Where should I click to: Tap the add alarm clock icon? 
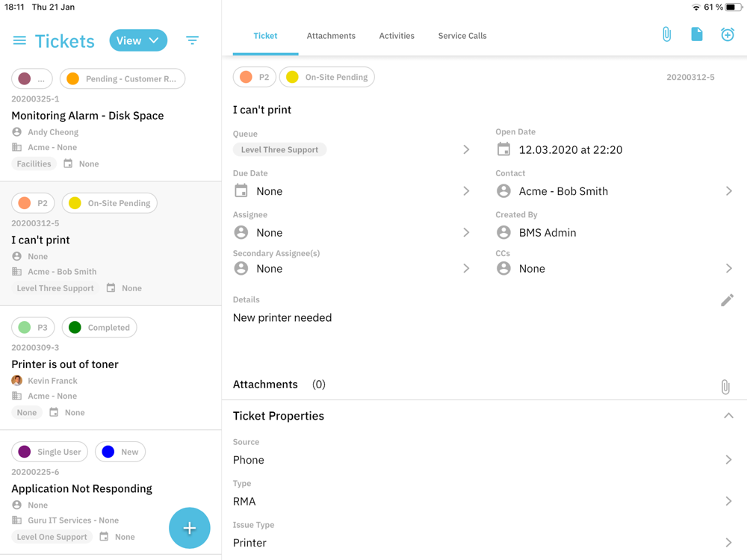pos(728,34)
